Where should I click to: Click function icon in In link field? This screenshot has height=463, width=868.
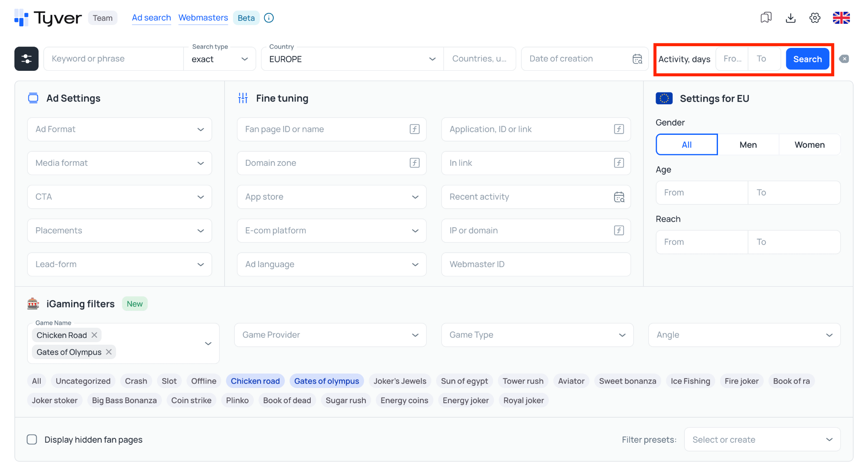tap(619, 163)
